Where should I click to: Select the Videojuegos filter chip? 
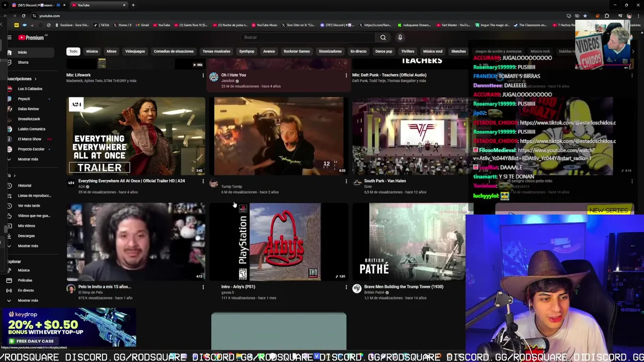(x=135, y=51)
